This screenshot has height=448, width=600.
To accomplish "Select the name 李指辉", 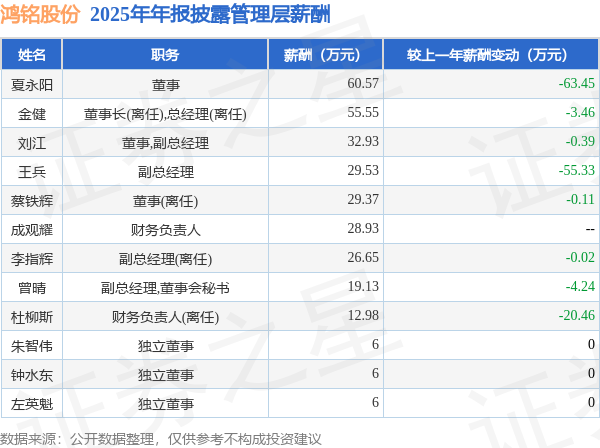I will coord(32,259).
